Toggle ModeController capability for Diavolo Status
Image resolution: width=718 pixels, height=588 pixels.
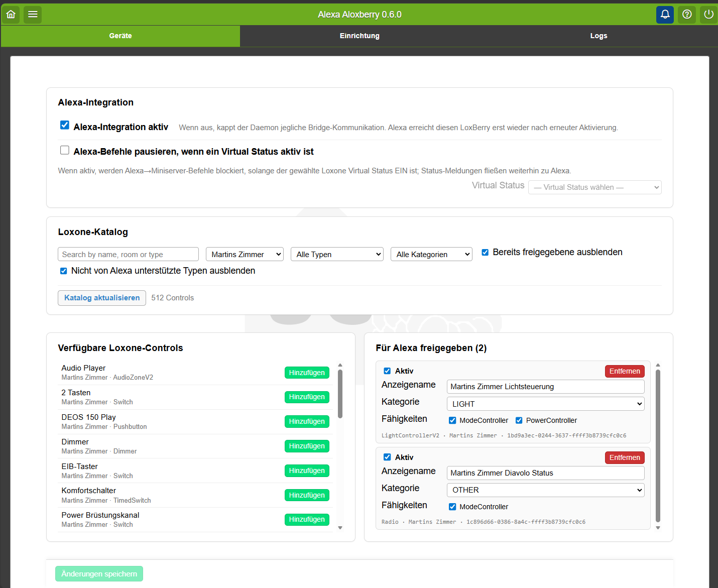pos(452,507)
